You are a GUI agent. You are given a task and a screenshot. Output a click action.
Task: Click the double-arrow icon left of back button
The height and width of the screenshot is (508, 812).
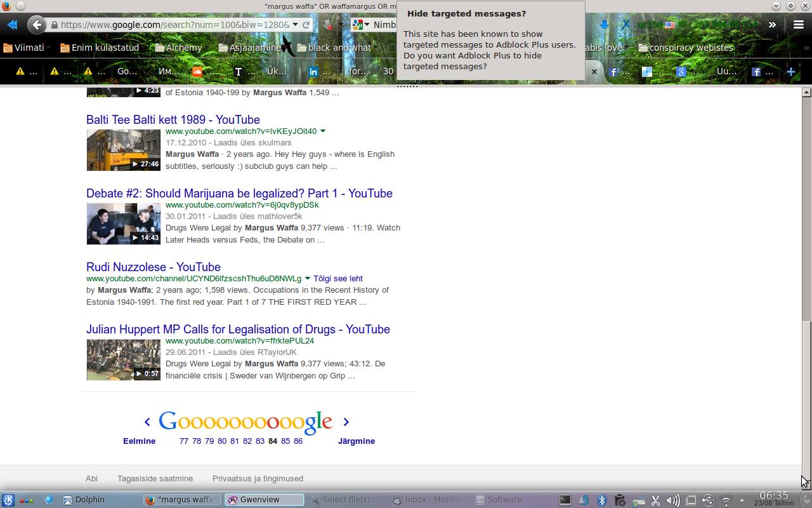click(12, 25)
